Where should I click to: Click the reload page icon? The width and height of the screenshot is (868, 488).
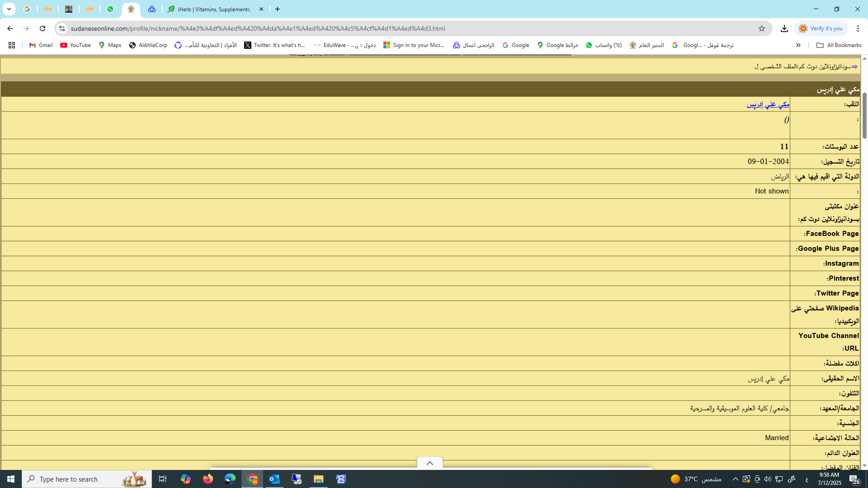pyautogui.click(x=42, y=28)
